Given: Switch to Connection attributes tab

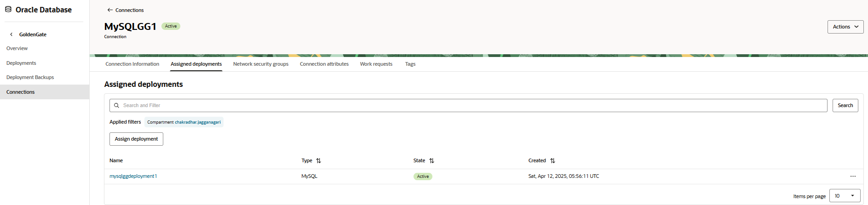Looking at the screenshot, I should [324, 64].
